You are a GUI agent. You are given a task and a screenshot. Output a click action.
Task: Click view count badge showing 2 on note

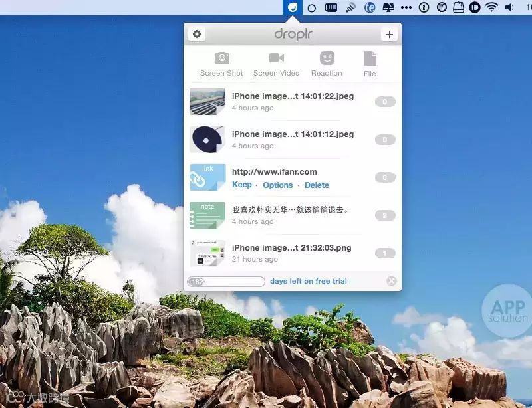coord(385,215)
